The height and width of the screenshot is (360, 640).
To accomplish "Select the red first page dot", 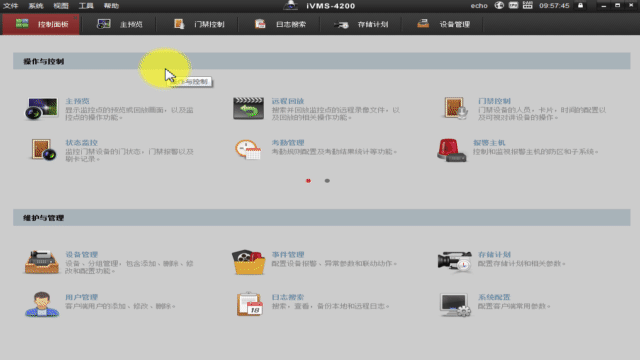I will [x=308, y=181].
